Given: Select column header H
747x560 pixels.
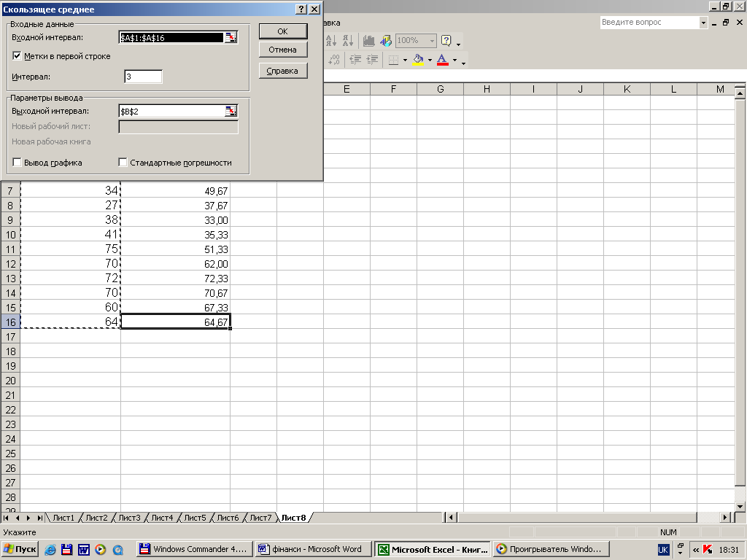Looking at the screenshot, I should click(487, 89).
